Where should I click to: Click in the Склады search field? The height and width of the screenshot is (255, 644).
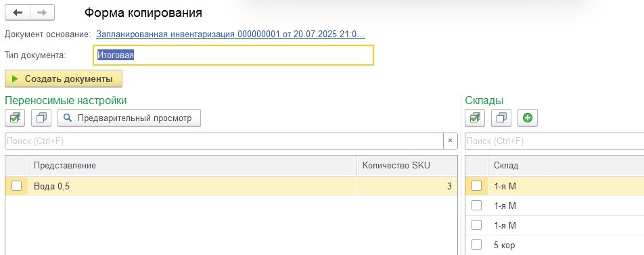pos(555,141)
